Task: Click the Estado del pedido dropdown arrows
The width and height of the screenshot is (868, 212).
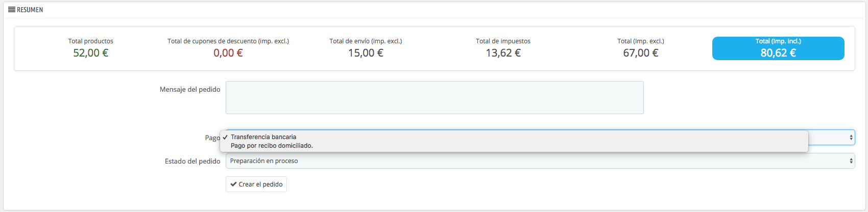Action: coord(851,161)
